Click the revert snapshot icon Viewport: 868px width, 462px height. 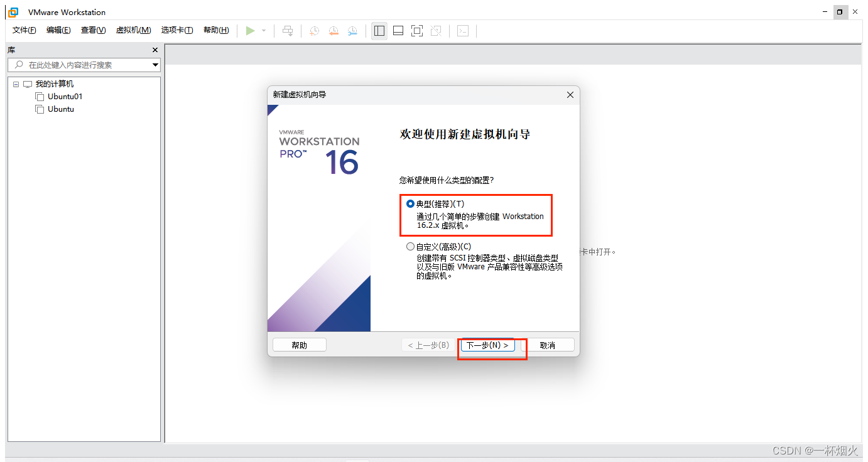[x=334, y=31]
